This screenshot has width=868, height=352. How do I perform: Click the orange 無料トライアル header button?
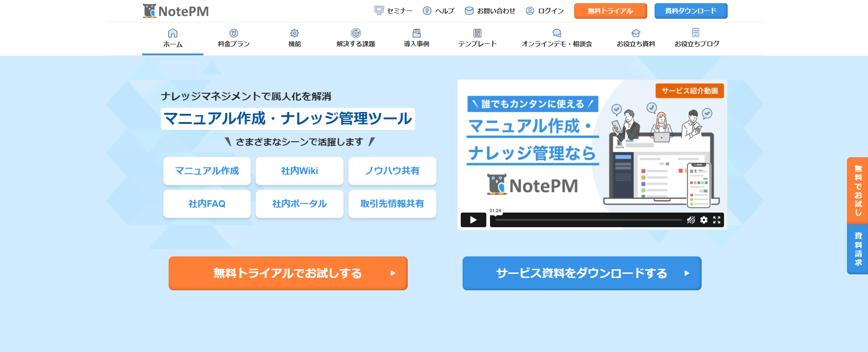610,11
